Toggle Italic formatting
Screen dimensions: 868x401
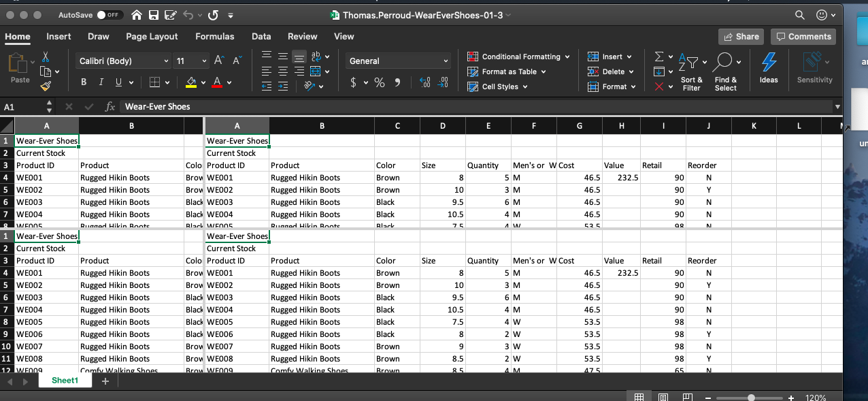[101, 82]
